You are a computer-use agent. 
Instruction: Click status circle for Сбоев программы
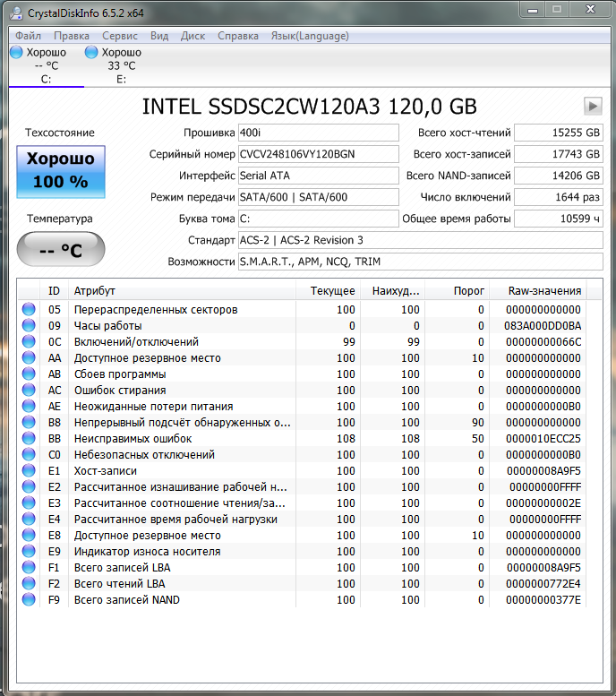tap(29, 374)
